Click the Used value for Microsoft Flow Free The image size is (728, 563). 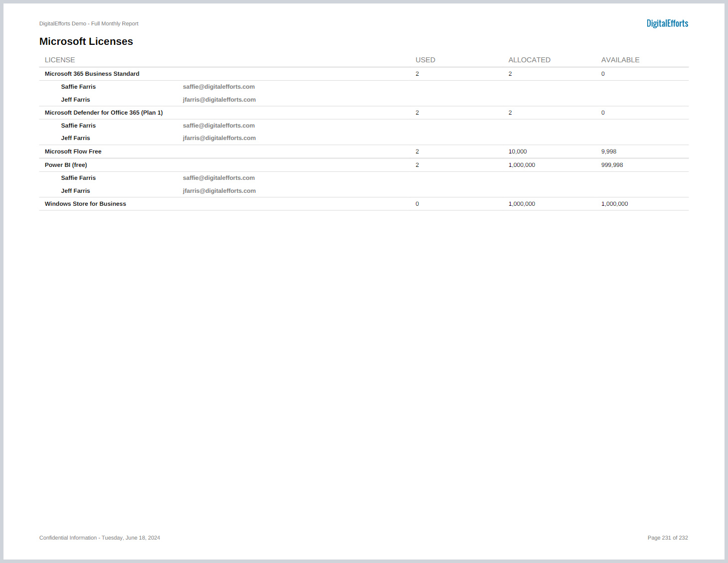click(x=417, y=151)
